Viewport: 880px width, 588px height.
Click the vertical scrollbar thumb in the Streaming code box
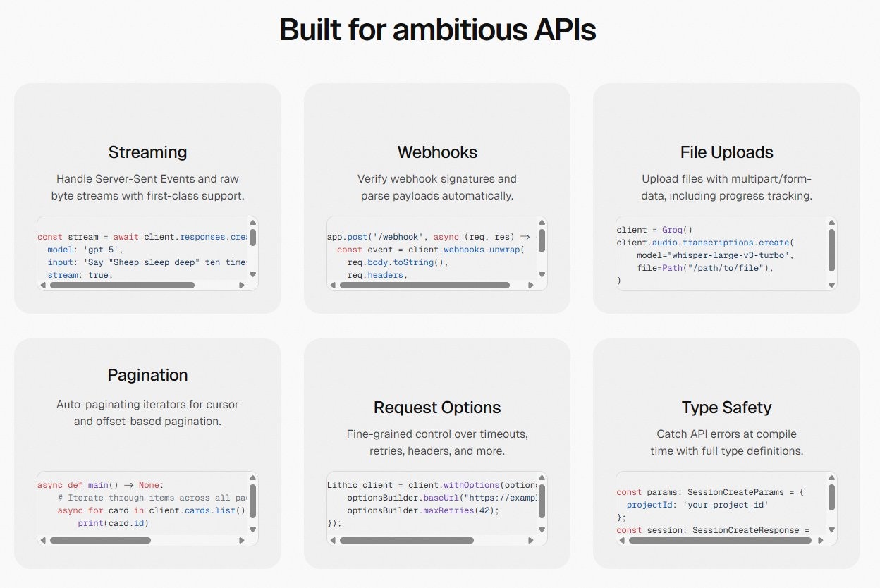point(253,238)
